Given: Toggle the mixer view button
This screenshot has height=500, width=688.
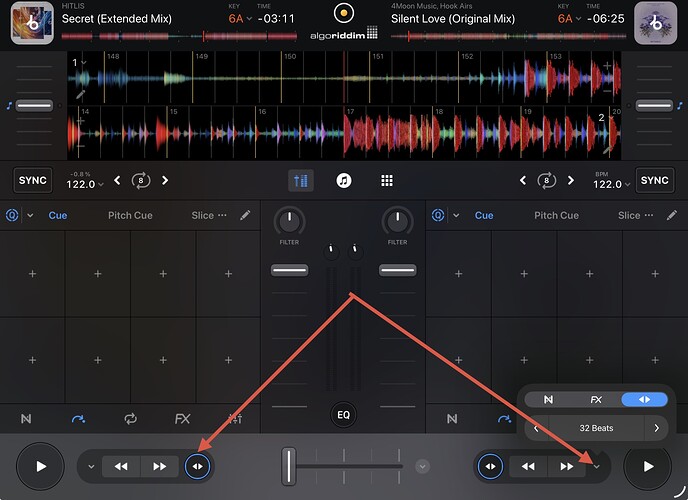Looking at the screenshot, I should (x=300, y=181).
